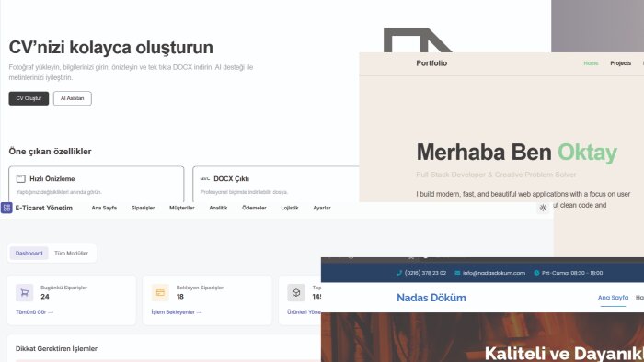Click the Portfolio site title
Screen dimensions: 644x362
431,63
